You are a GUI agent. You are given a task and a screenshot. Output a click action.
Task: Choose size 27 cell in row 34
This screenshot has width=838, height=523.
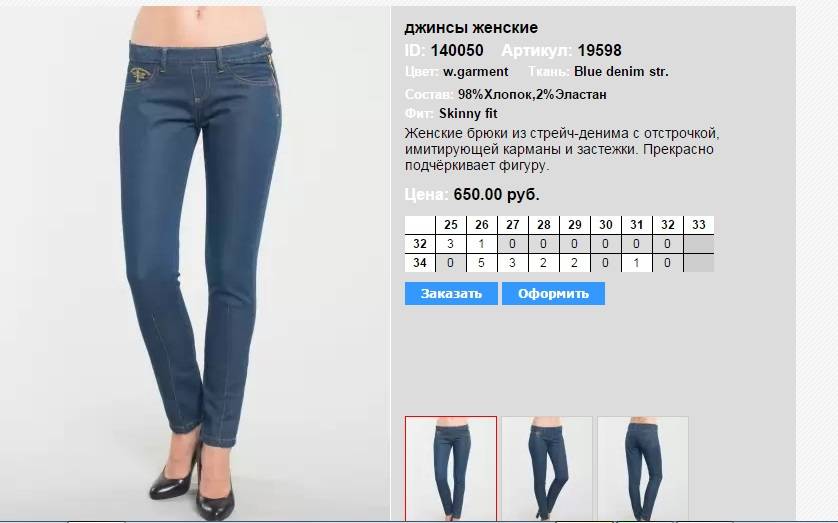coord(513,263)
